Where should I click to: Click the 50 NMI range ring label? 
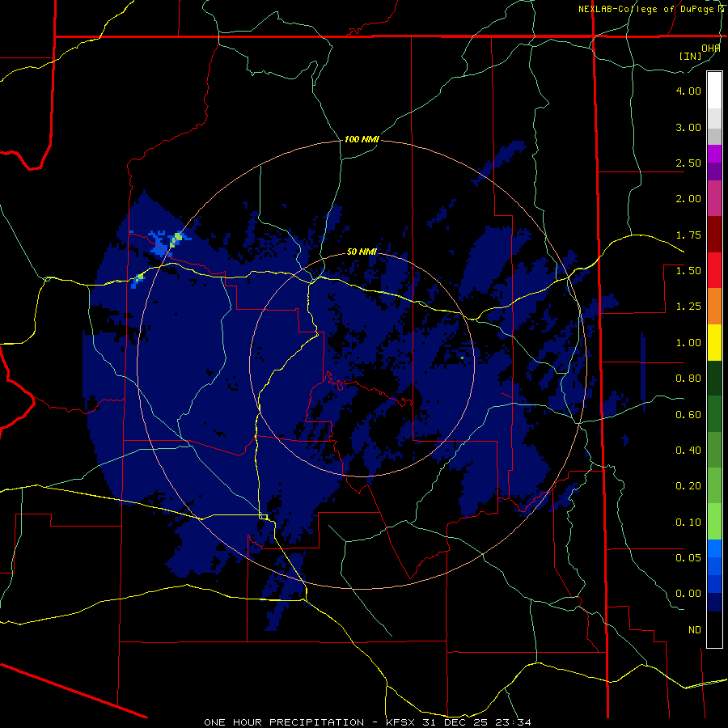point(362,252)
